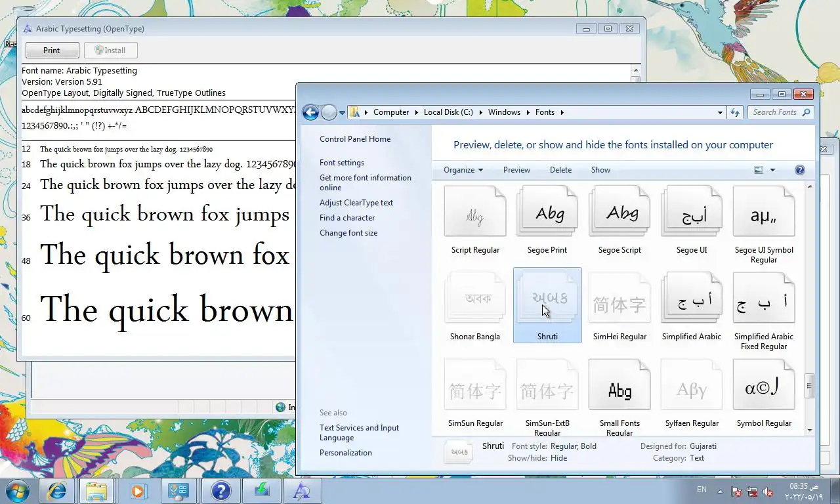840x504 pixels.
Task: Open the Fonts help button
Action: pos(799,170)
